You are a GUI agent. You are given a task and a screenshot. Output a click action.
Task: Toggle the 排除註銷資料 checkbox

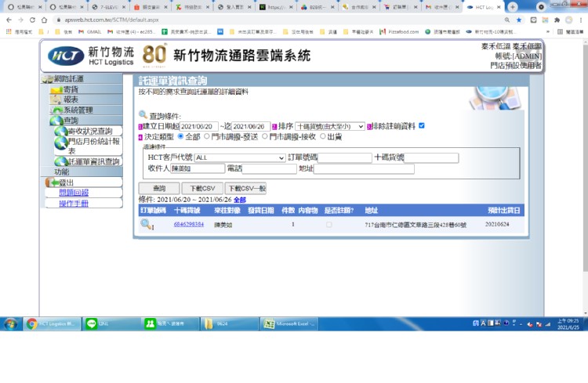tap(422, 125)
